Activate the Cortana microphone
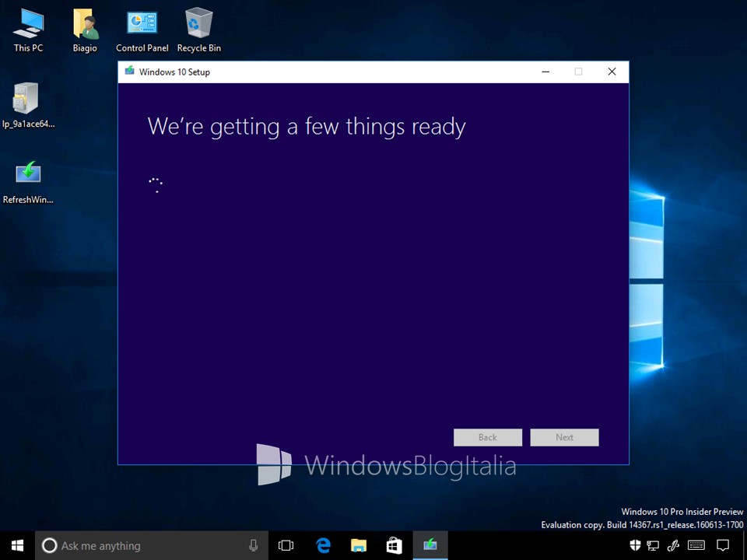The image size is (747, 560). 254,546
